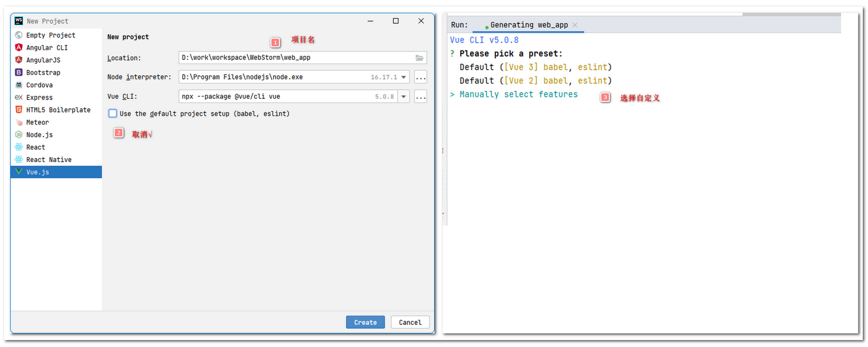Click the Vue.js logo icon

coord(19,172)
